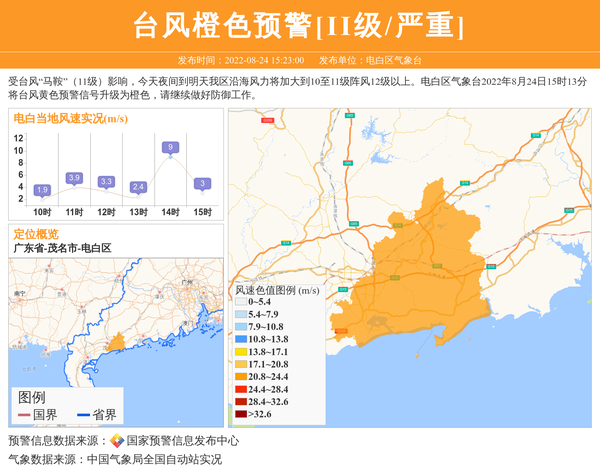
Task: Click the 国家预警信息发布中心 logo icon
Action: click(117, 441)
